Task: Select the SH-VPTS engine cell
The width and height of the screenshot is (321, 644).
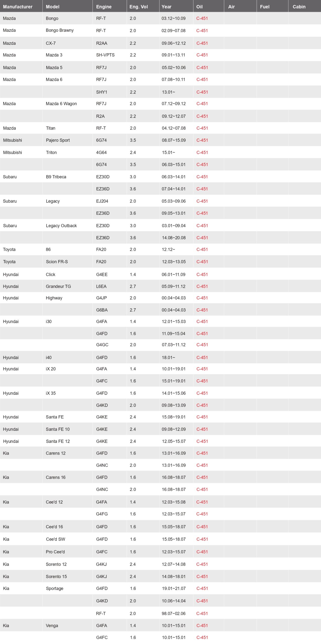Action: pos(105,55)
